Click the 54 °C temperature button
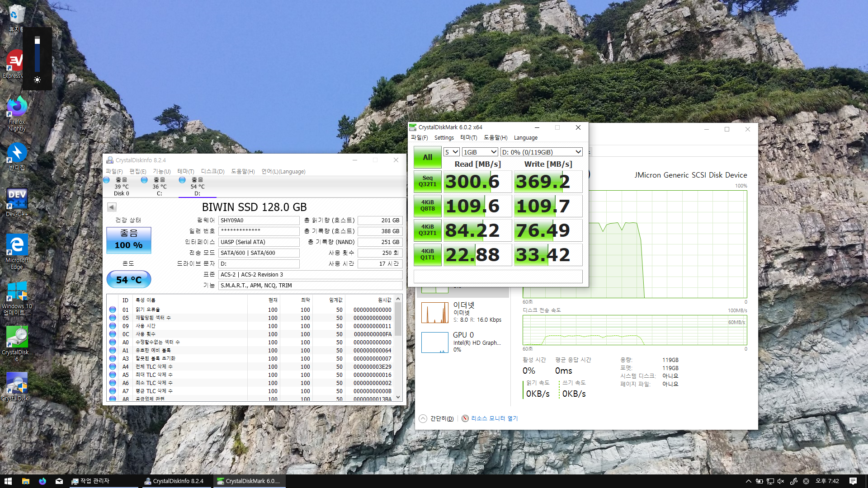The image size is (868, 488). (x=128, y=280)
